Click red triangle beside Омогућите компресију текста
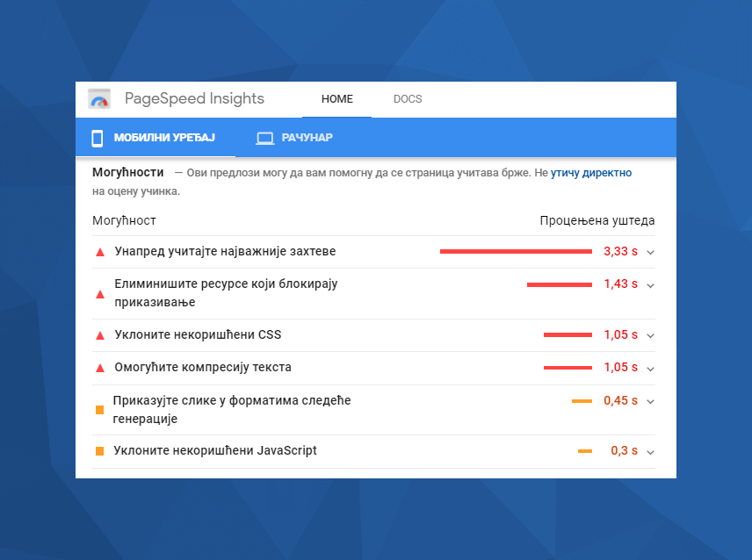 coord(99,368)
